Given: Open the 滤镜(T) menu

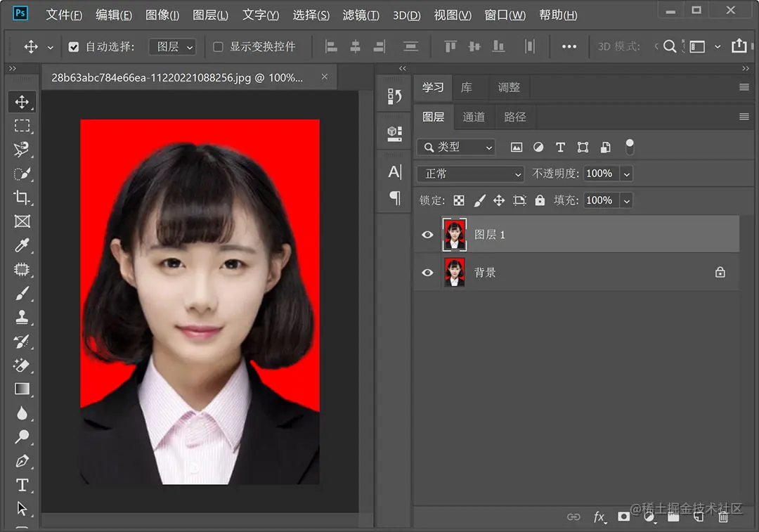Looking at the screenshot, I should click(361, 15).
